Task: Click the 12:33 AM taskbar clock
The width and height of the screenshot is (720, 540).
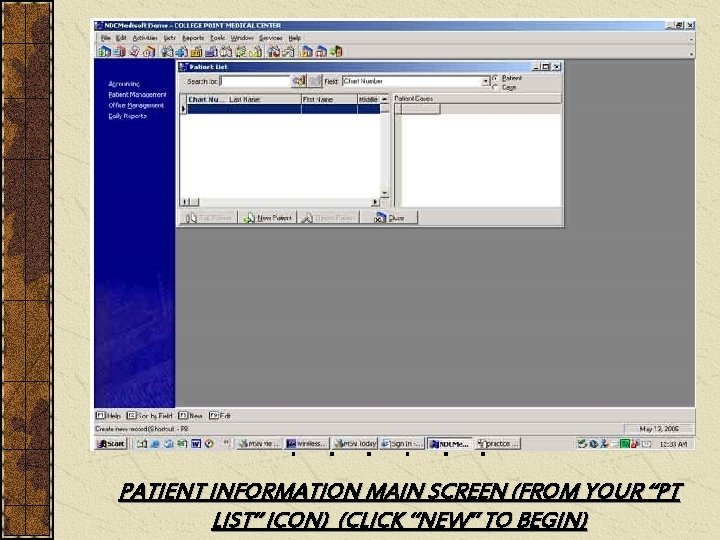Action: pos(673,444)
